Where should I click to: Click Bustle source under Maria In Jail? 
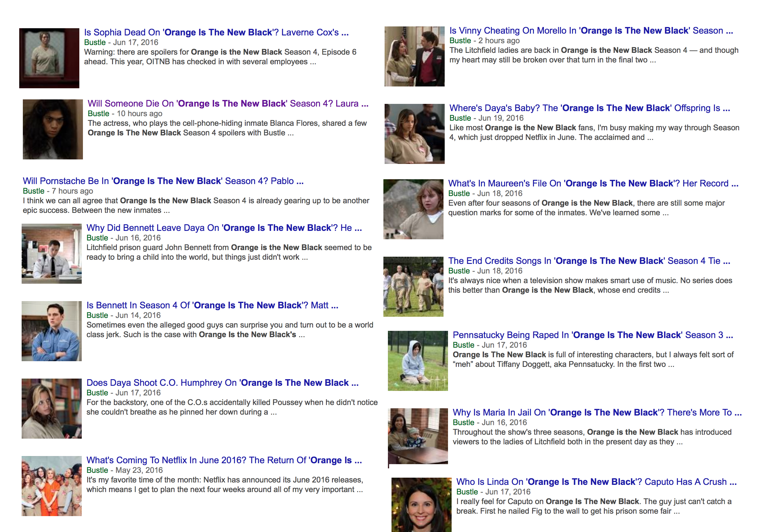463,423
